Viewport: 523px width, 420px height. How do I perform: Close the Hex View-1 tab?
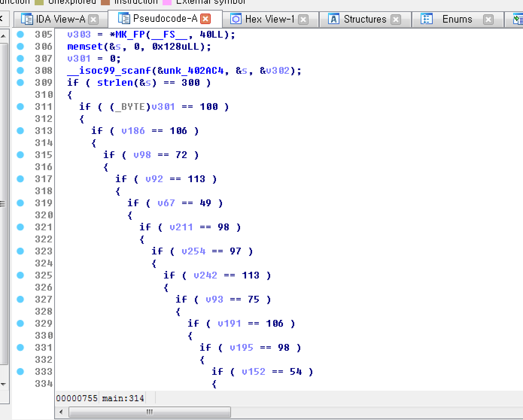(303, 19)
